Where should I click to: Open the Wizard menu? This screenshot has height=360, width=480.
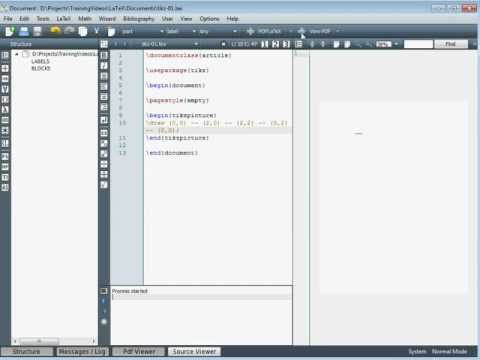click(107, 19)
